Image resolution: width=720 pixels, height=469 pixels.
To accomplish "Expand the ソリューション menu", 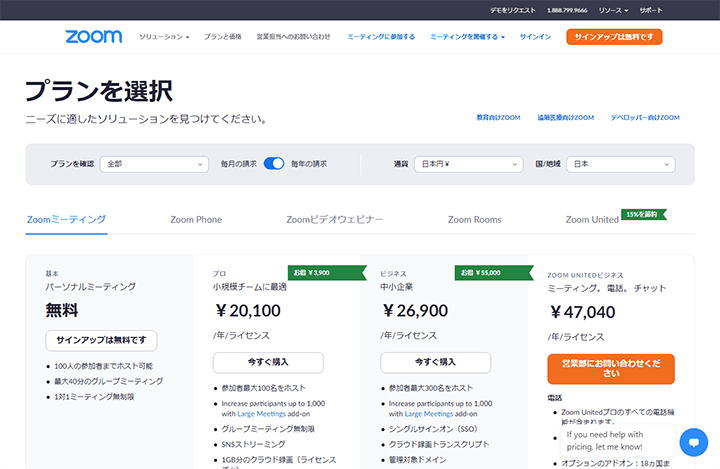I will click(x=164, y=37).
